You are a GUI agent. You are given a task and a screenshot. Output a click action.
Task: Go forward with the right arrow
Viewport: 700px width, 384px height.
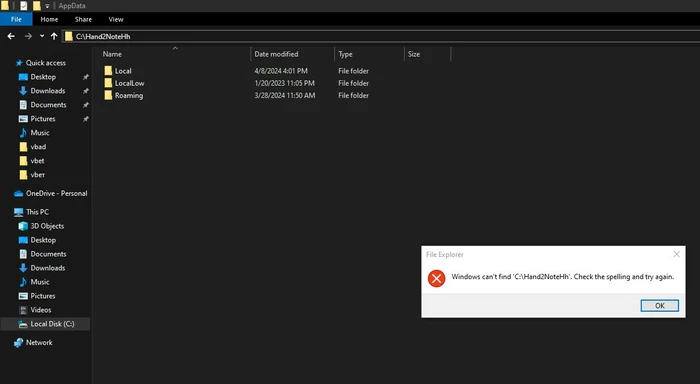point(28,36)
